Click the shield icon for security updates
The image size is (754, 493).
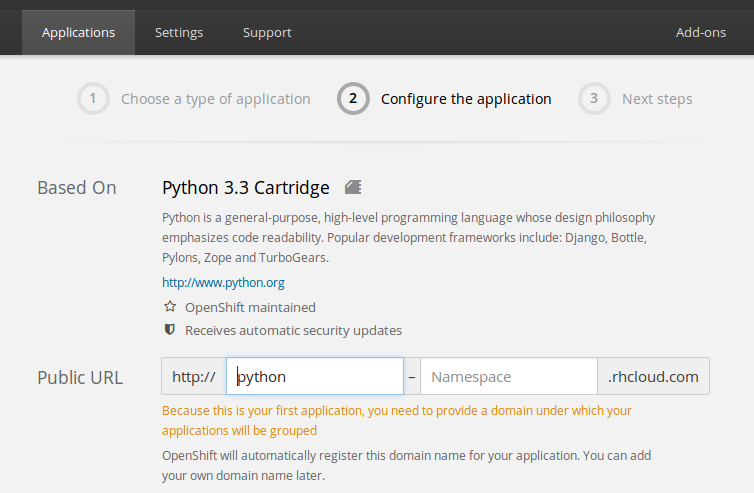(x=169, y=329)
